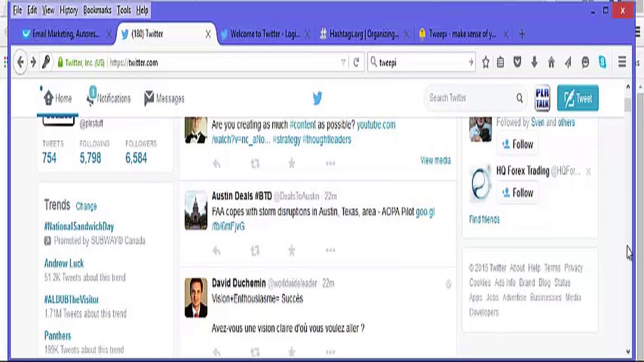644x362 pixels.
Task: Click the Pocket shield toolbar icon
Action: (517, 62)
